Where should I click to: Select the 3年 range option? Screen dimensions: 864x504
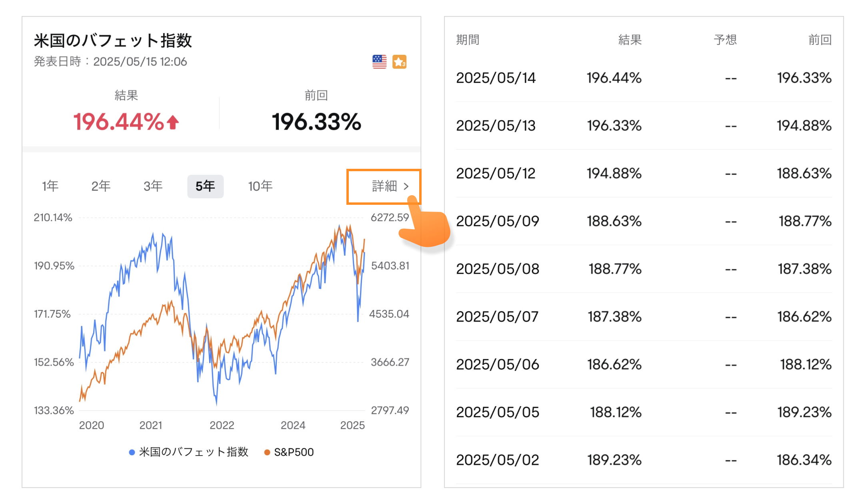coord(152,186)
